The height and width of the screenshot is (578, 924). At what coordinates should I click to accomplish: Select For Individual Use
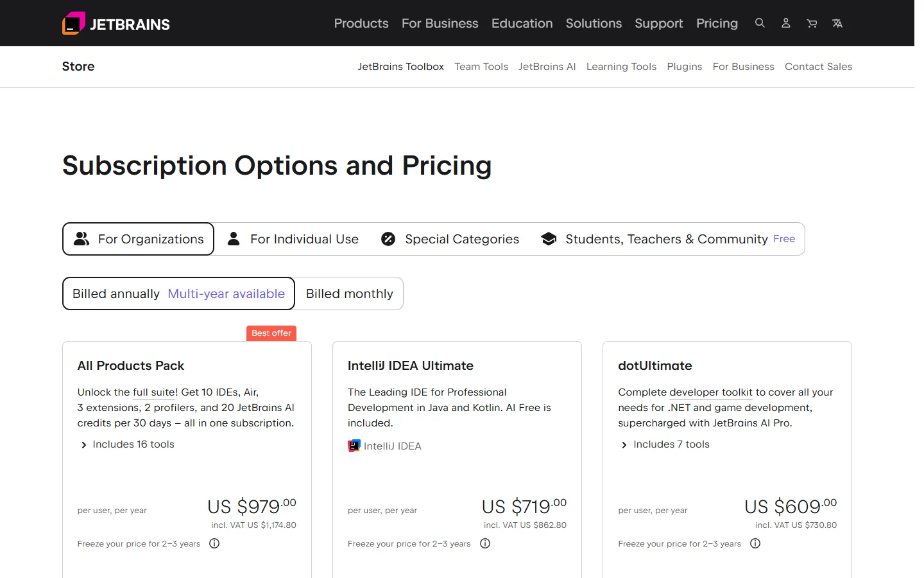pos(293,239)
